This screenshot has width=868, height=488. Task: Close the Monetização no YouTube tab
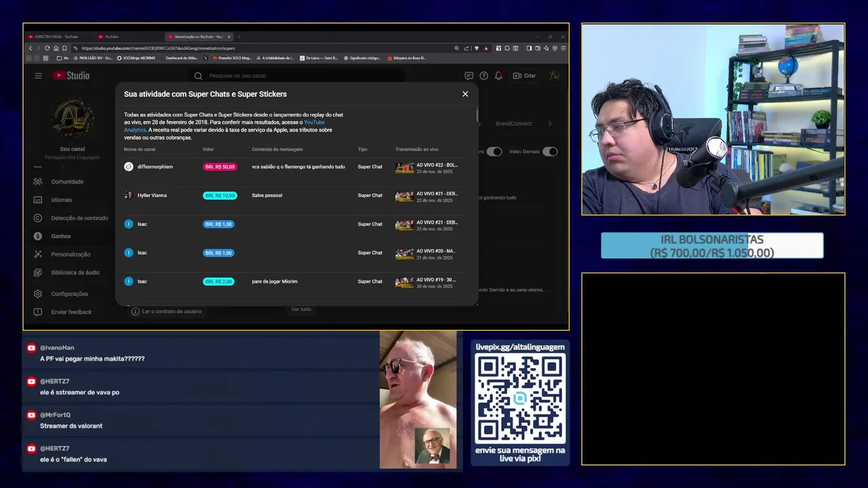pyautogui.click(x=229, y=37)
